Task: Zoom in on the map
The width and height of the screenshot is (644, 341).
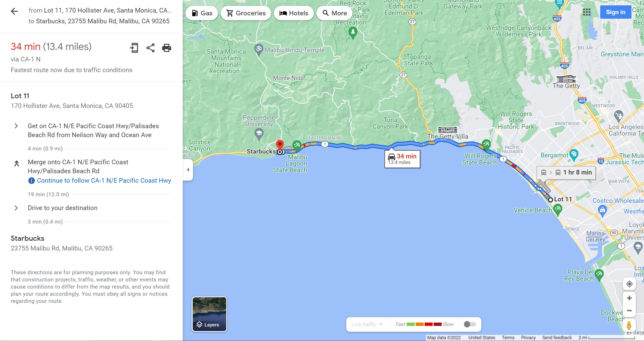Action: (629, 298)
